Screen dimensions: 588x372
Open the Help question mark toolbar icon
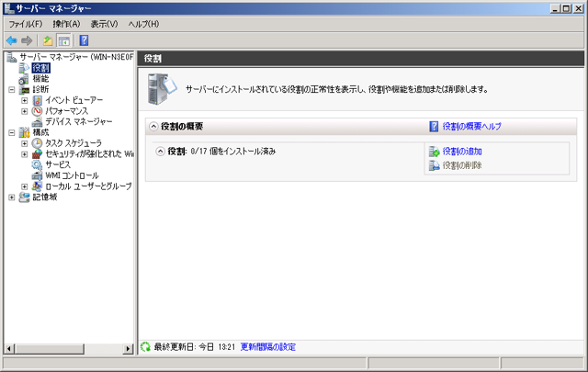tap(84, 40)
